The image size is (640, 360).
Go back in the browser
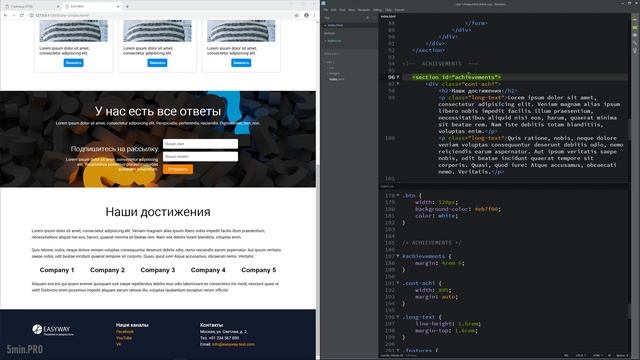6,15
